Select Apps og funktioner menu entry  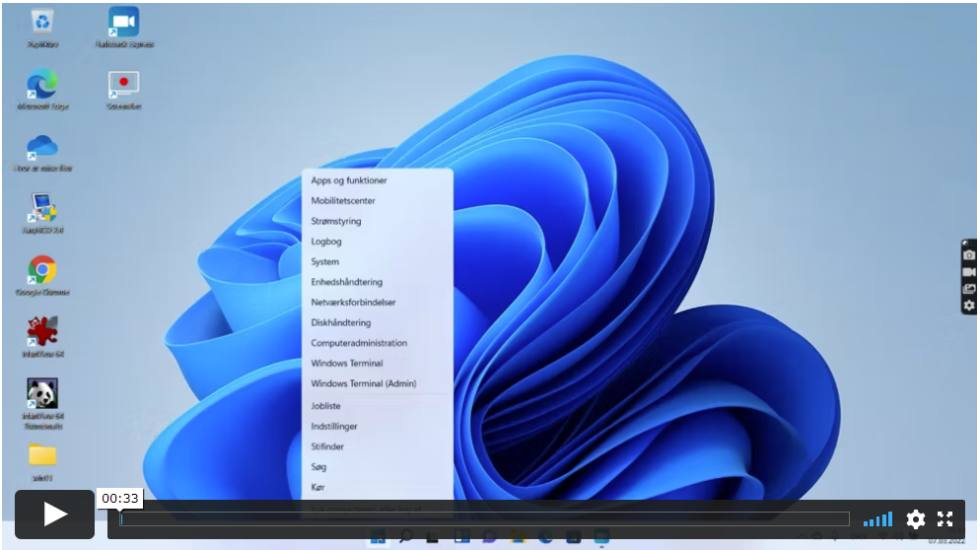(349, 180)
